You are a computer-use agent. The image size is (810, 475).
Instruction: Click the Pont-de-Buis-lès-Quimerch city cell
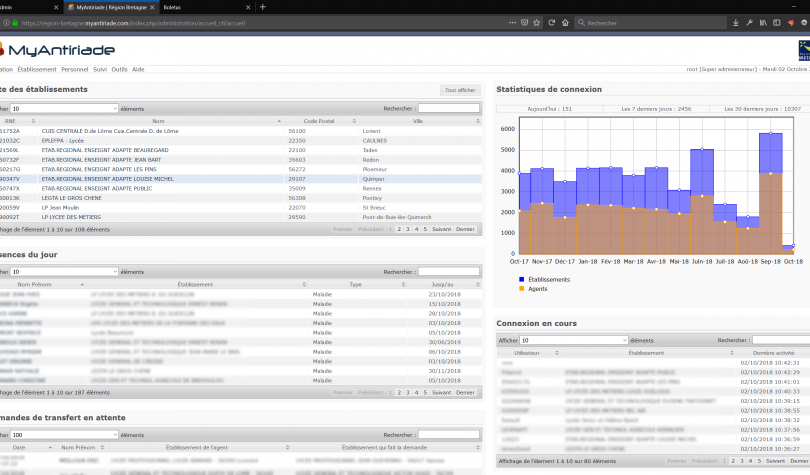coord(397,217)
